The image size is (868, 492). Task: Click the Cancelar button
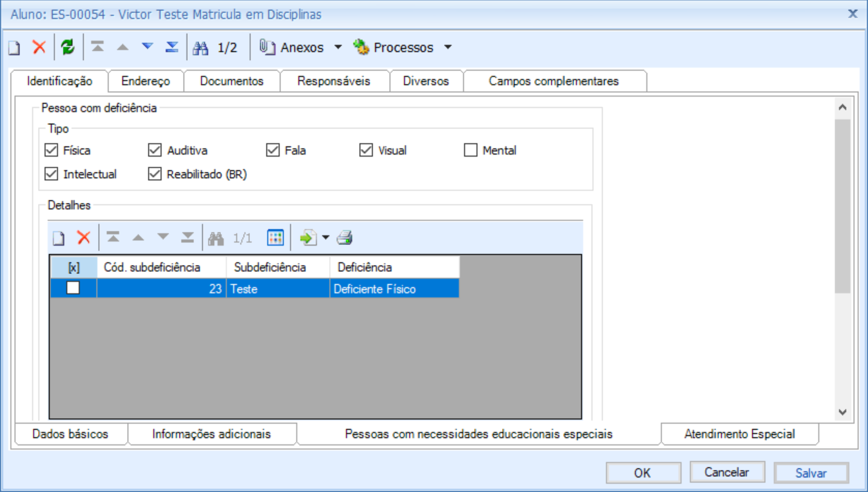(x=726, y=473)
